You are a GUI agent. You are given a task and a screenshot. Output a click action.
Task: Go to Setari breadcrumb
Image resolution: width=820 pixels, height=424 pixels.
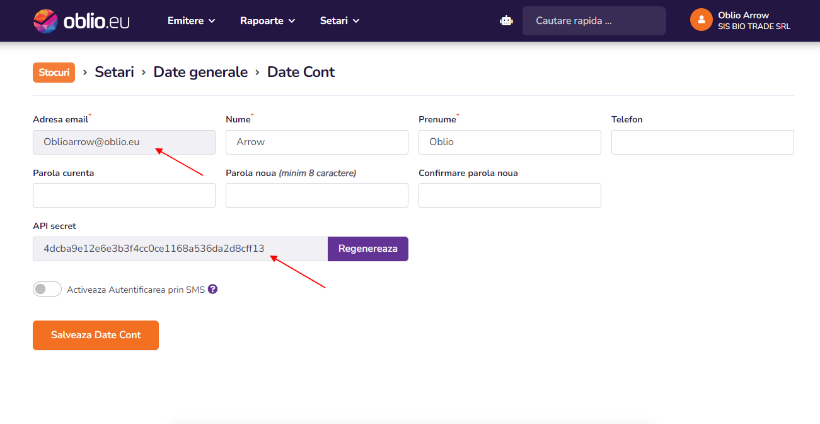coord(114,72)
